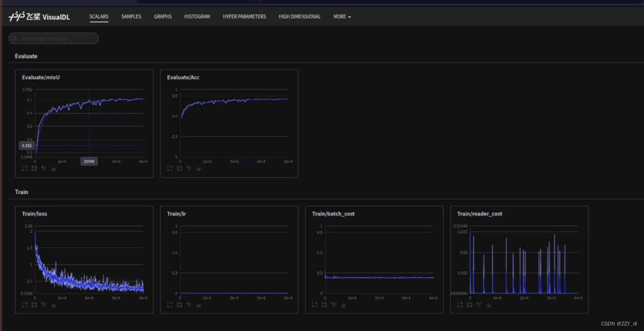Viewport: 644px width, 331px height.
Task: Reset zoom on the Evaluate/Acc chart
Action: click(179, 168)
